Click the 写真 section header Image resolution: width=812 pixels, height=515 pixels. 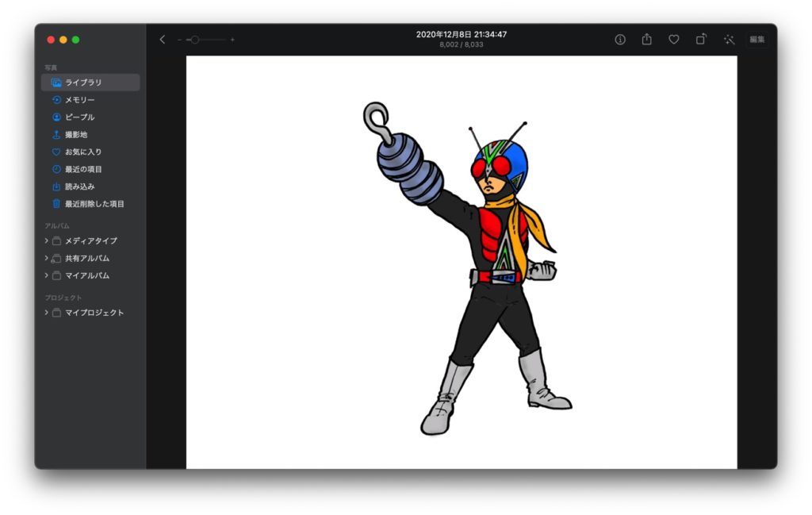(51, 68)
